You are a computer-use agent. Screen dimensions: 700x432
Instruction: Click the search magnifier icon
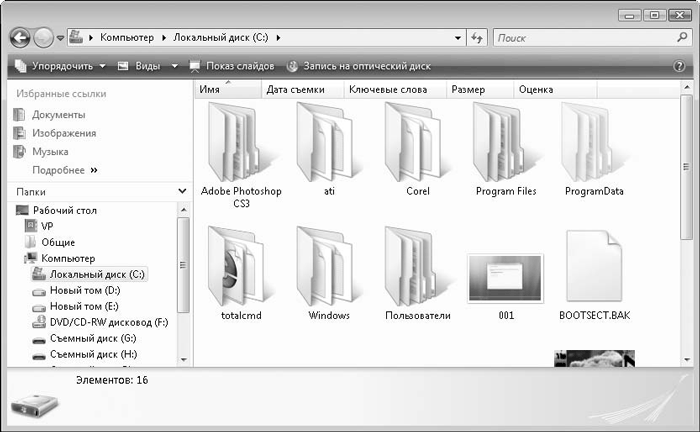click(682, 37)
